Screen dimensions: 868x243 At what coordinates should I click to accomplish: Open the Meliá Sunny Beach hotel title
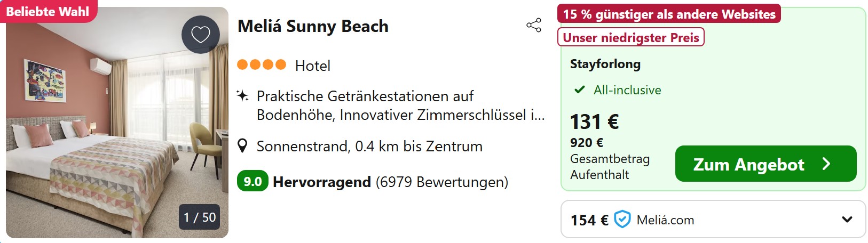[x=313, y=26]
